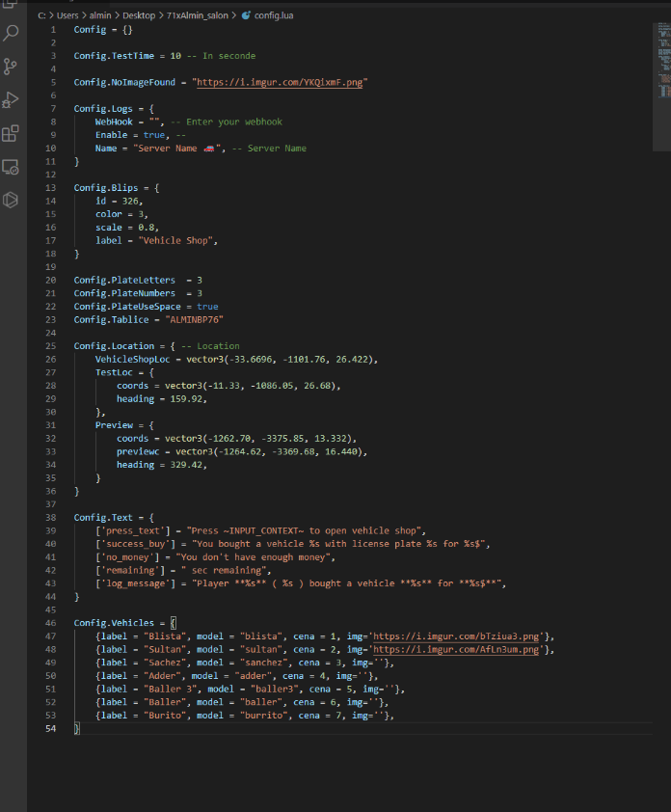Click 'Config.PlateLetters' setting

coord(124,281)
